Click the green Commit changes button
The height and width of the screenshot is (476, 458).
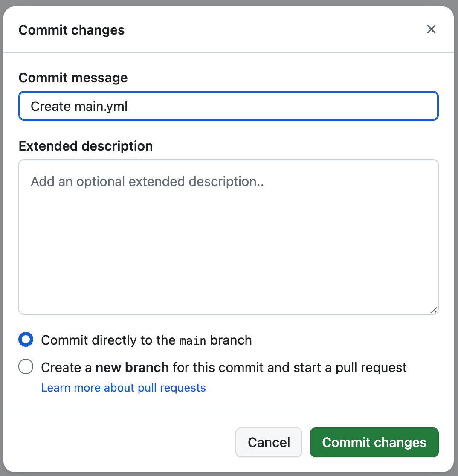[x=374, y=442]
